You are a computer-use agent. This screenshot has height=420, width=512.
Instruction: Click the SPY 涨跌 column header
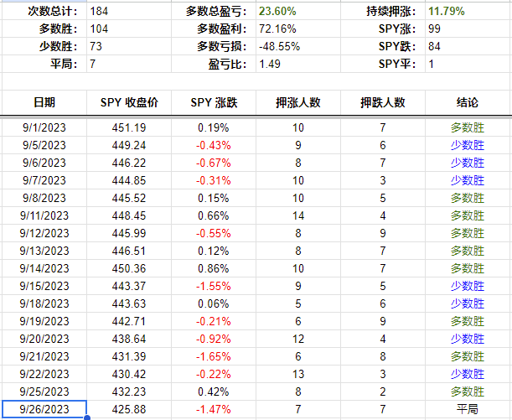click(214, 102)
